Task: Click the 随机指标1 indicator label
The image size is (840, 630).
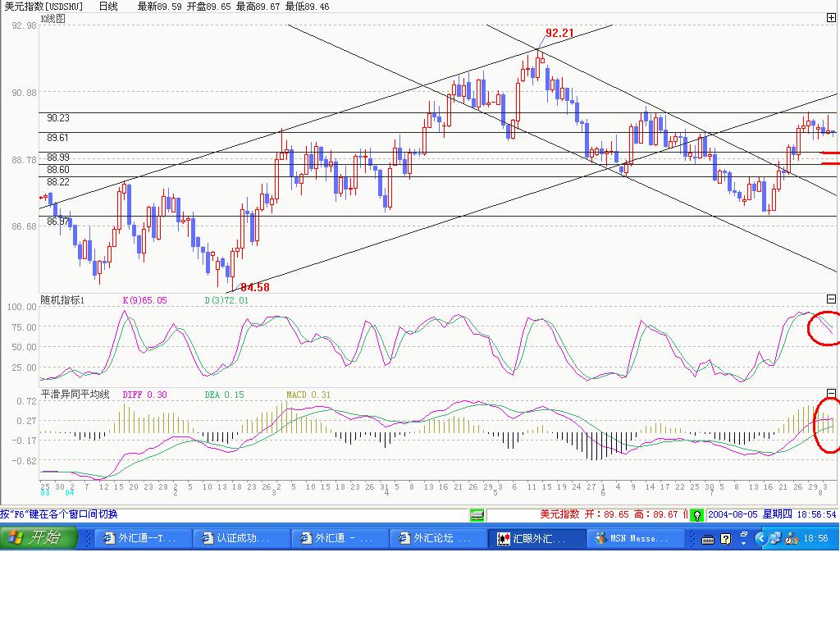Action: (x=62, y=300)
